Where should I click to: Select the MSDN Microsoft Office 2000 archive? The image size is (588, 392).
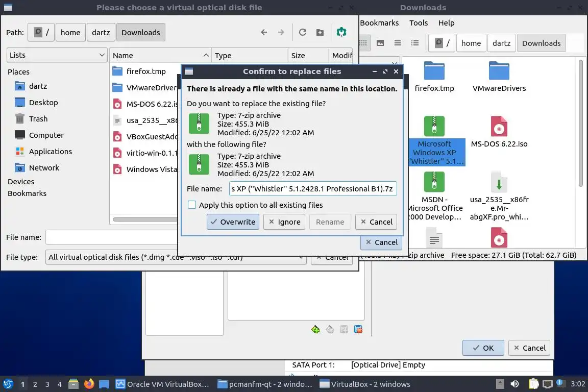(434, 196)
